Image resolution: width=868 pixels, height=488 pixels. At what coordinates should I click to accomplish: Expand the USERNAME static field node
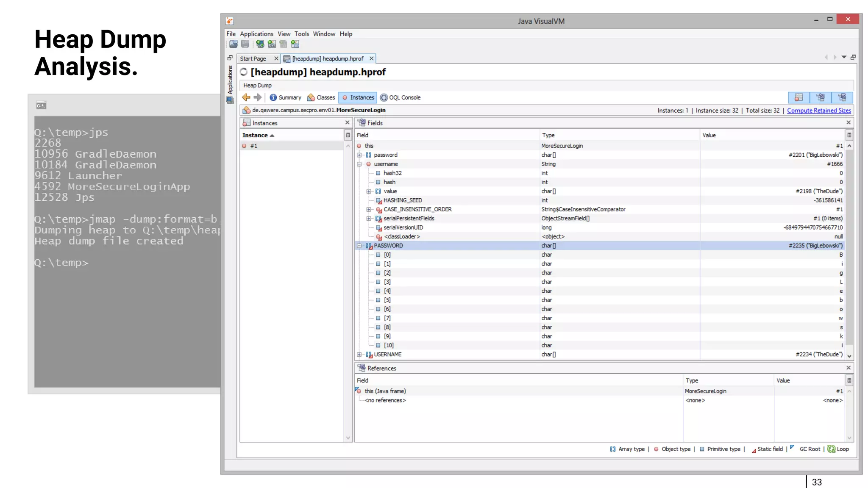[x=359, y=355]
